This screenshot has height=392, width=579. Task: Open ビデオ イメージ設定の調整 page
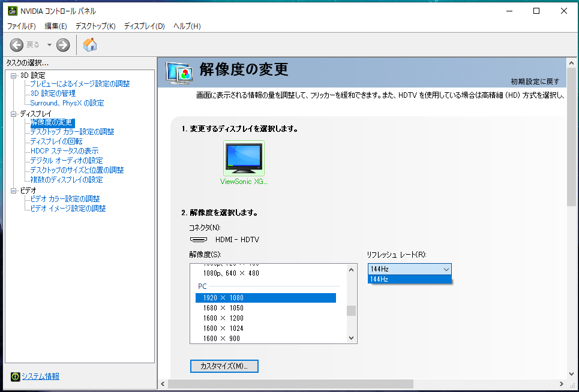[x=68, y=209]
